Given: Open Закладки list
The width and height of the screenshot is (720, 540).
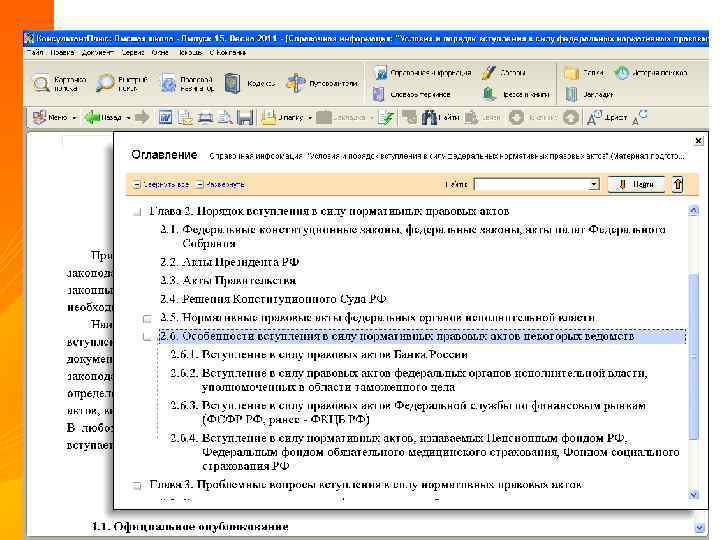Looking at the screenshot, I should (590, 94).
